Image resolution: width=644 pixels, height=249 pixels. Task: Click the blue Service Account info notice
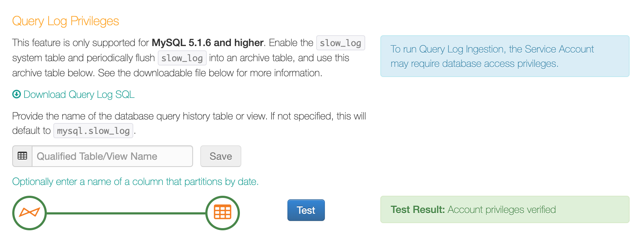pyautogui.click(x=505, y=56)
